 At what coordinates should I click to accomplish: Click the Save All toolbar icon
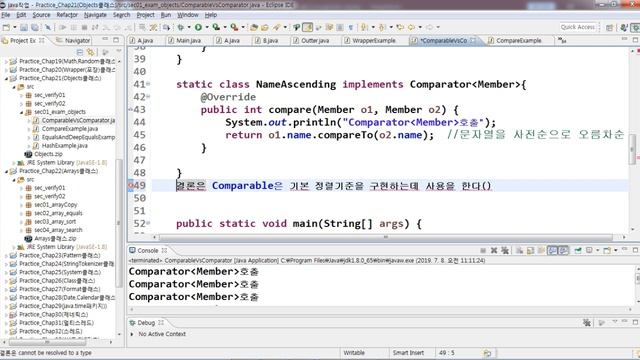35,27
